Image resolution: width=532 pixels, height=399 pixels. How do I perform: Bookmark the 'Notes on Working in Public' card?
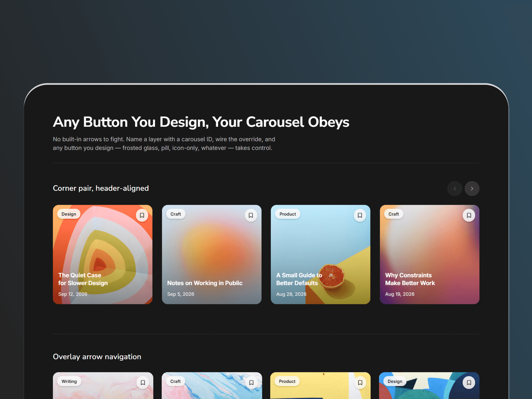coord(251,215)
